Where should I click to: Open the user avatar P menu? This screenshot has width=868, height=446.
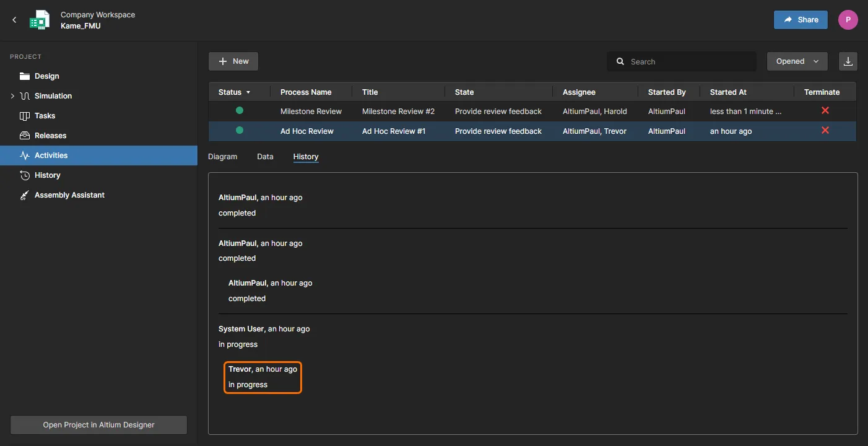[848, 20]
